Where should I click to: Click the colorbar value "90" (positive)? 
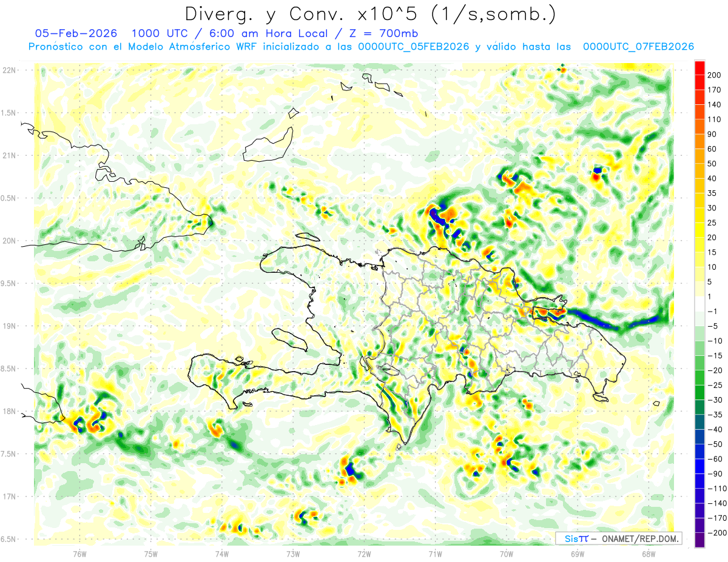click(x=713, y=134)
